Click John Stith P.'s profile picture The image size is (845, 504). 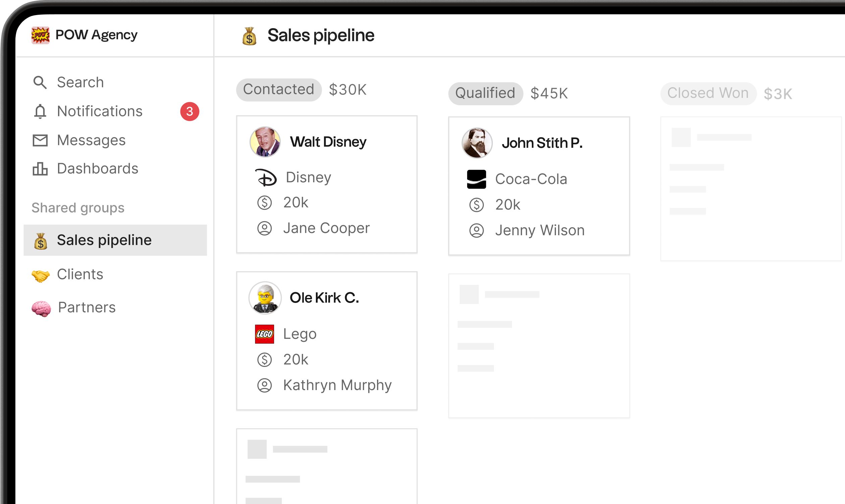coord(477,143)
